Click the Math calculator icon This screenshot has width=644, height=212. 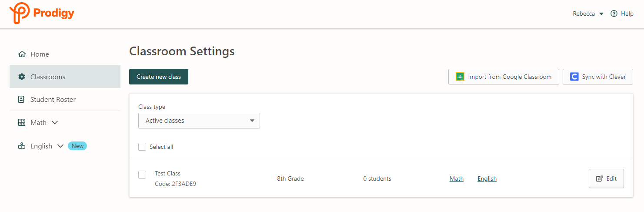pyautogui.click(x=22, y=123)
